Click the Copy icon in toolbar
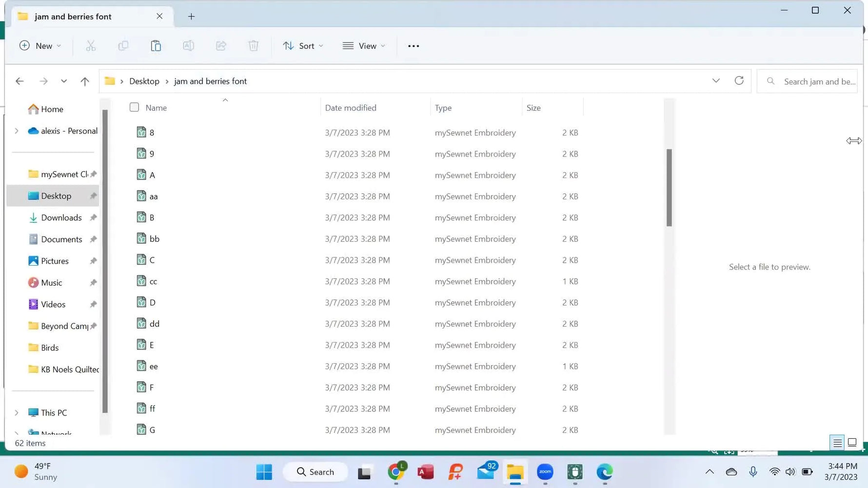This screenshot has height=488, width=868. tap(123, 46)
